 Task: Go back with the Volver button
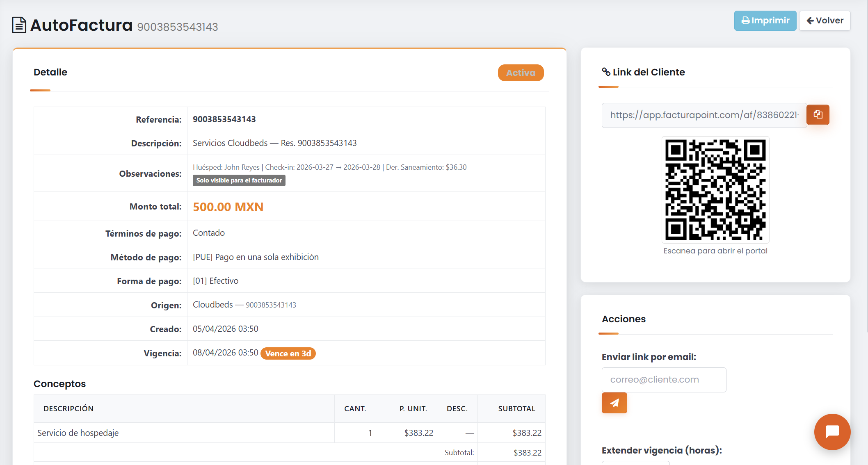(x=825, y=21)
